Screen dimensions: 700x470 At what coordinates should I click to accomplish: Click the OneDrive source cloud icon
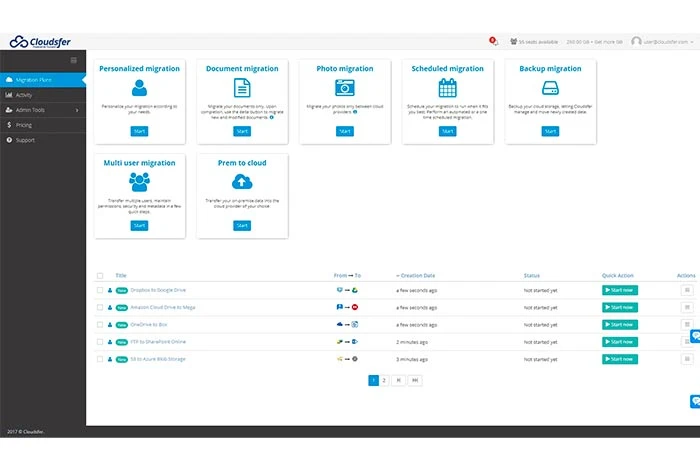click(339, 324)
